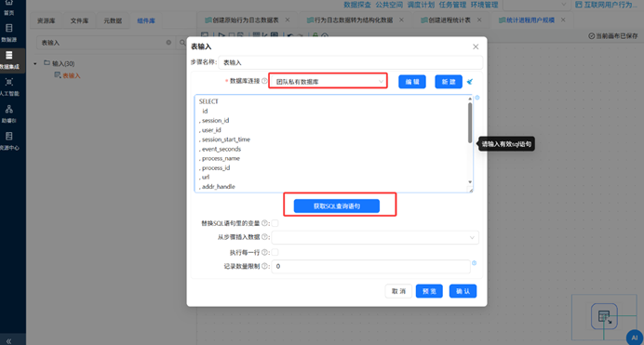Open the top-right empty select dropdown
Image resolution: width=644 pixels, height=345 pixels.
[x=536, y=5]
